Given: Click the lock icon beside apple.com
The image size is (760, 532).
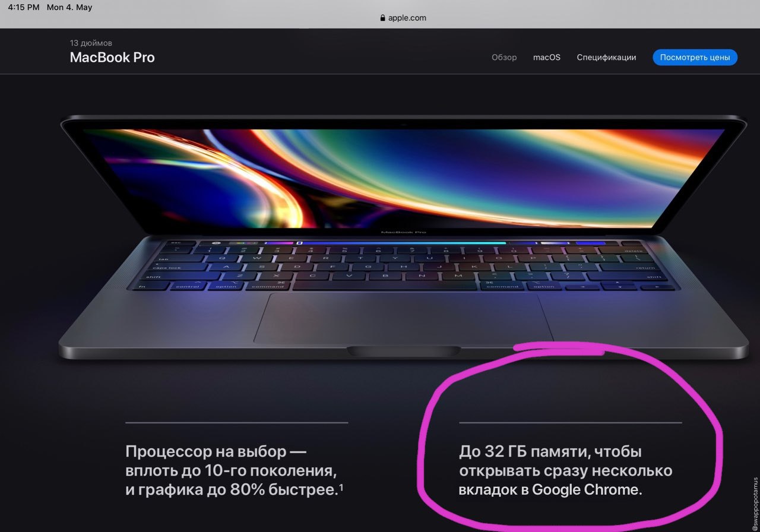Looking at the screenshot, I should point(383,18).
